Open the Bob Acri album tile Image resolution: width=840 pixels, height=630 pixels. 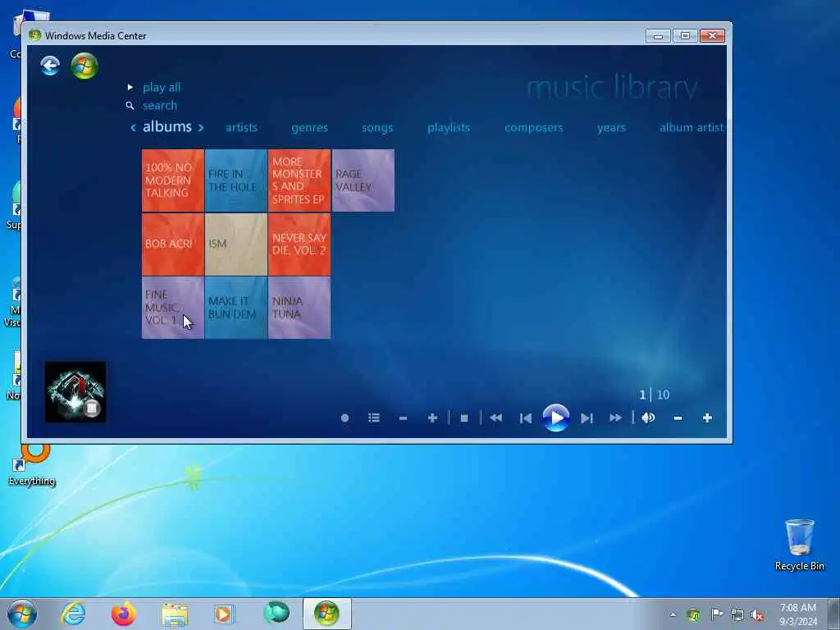click(x=172, y=244)
